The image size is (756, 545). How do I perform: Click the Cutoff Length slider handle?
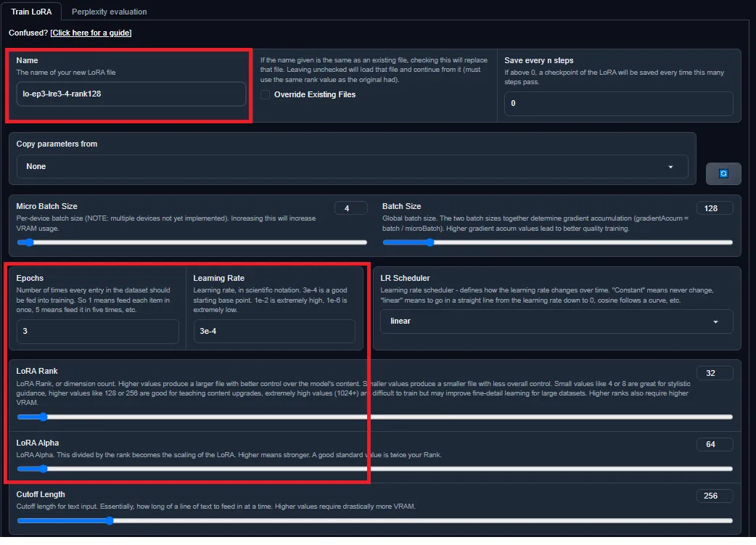pyautogui.click(x=110, y=520)
